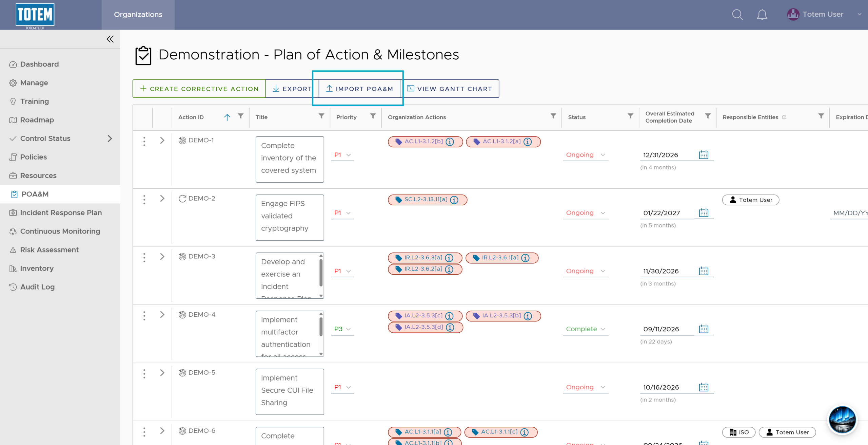Viewport: 868px width, 445px height.
Task: Filter the Action ID column
Action: pyautogui.click(x=241, y=116)
